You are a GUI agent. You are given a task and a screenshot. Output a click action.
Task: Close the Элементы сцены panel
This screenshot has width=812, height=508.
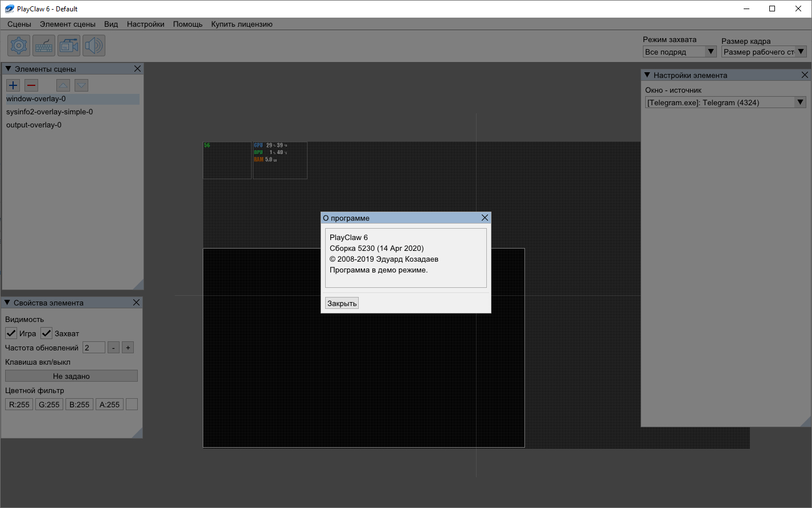[x=137, y=69]
